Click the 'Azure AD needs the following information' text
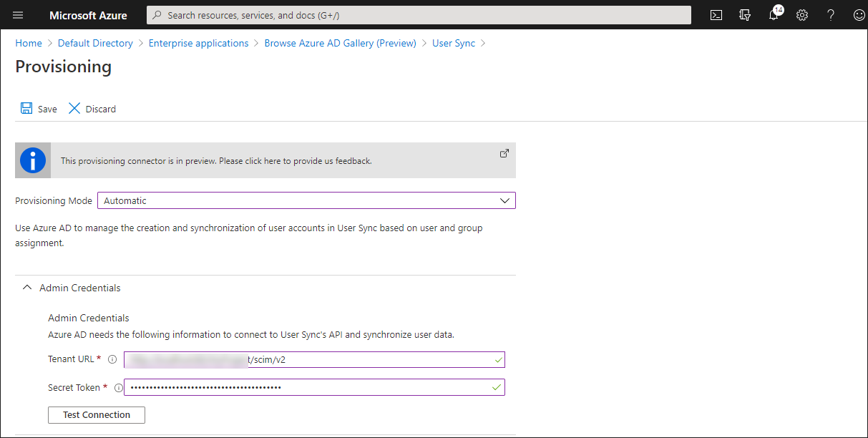The width and height of the screenshot is (868, 438). 251,334
